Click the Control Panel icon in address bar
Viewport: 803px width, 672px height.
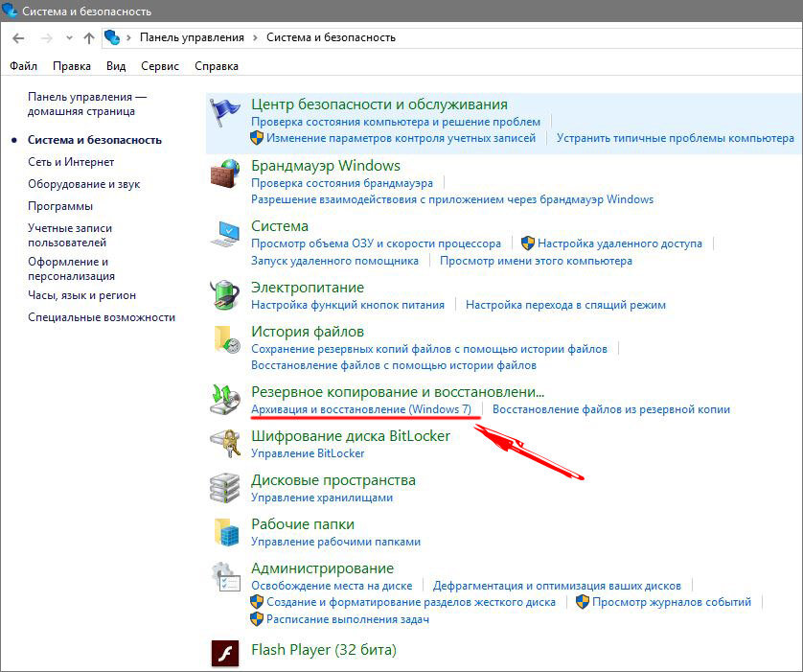click(112, 37)
